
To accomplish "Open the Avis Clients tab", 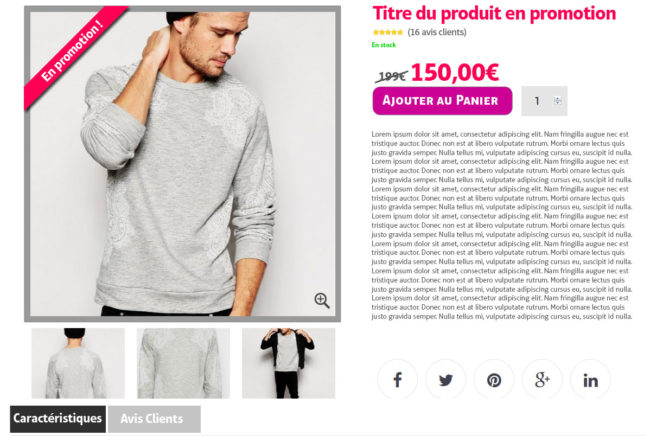I will tap(154, 419).
